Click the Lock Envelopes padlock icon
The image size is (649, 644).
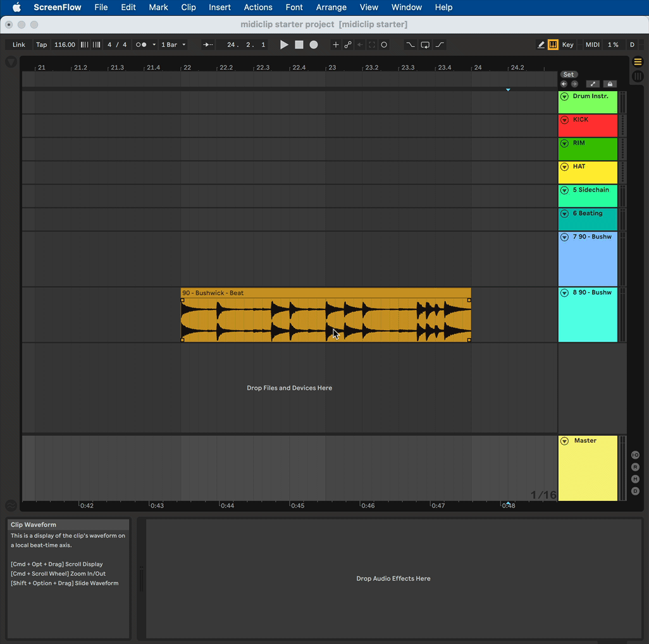(x=609, y=84)
